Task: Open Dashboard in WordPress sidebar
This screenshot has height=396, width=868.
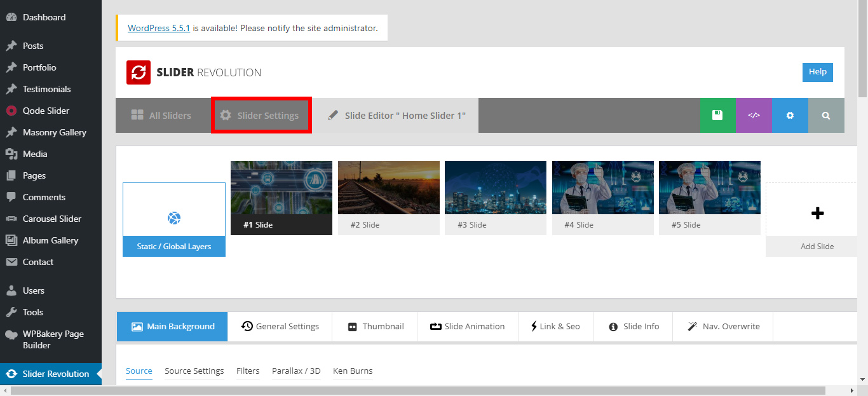Action: click(51, 17)
